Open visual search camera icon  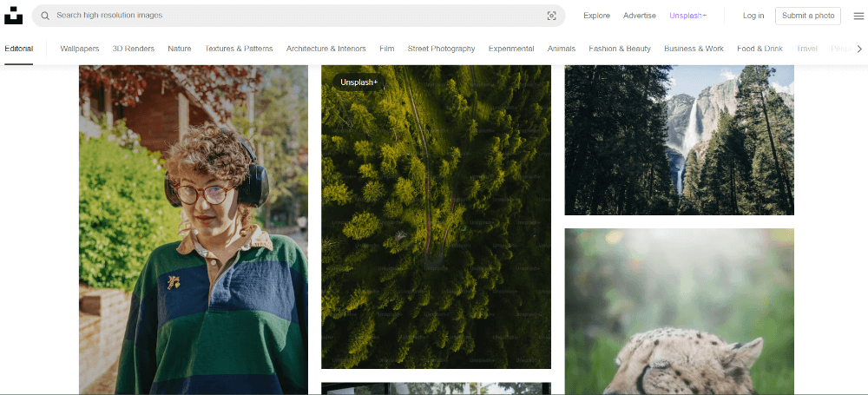[551, 16]
